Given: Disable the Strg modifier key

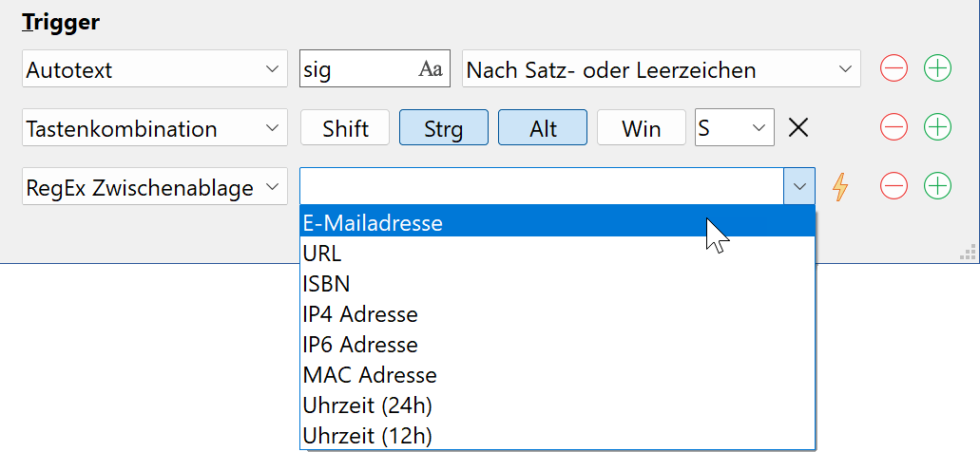Looking at the screenshot, I should click(444, 127).
